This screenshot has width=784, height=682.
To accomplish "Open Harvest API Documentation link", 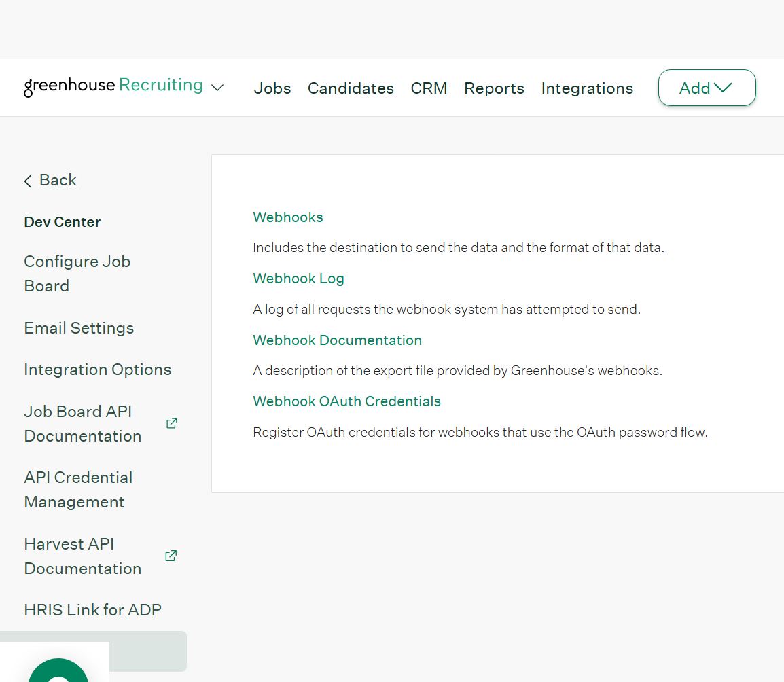I will pyautogui.click(x=82, y=556).
